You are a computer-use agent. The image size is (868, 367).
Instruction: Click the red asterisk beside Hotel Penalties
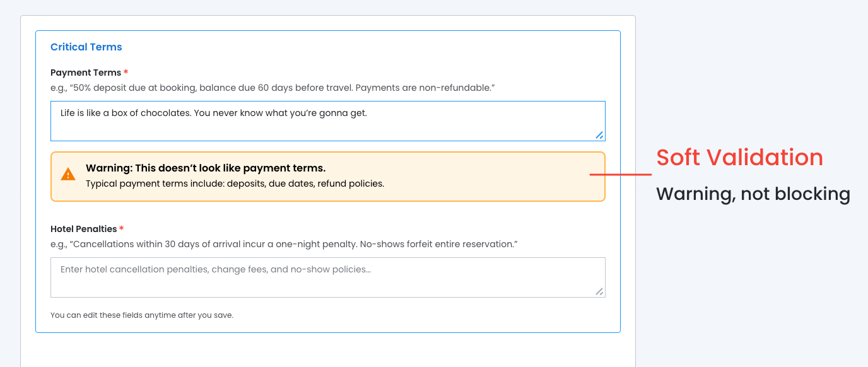[122, 229]
